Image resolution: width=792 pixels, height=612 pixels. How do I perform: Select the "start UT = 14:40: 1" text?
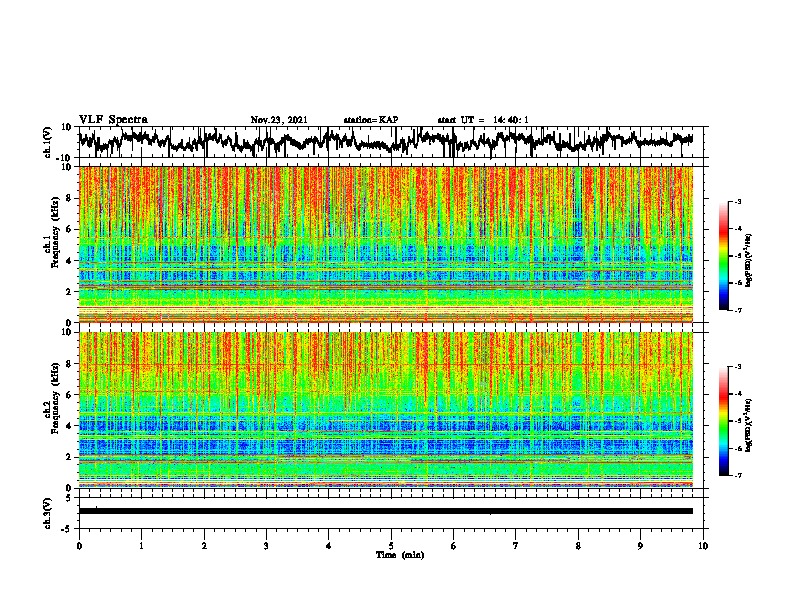point(483,120)
